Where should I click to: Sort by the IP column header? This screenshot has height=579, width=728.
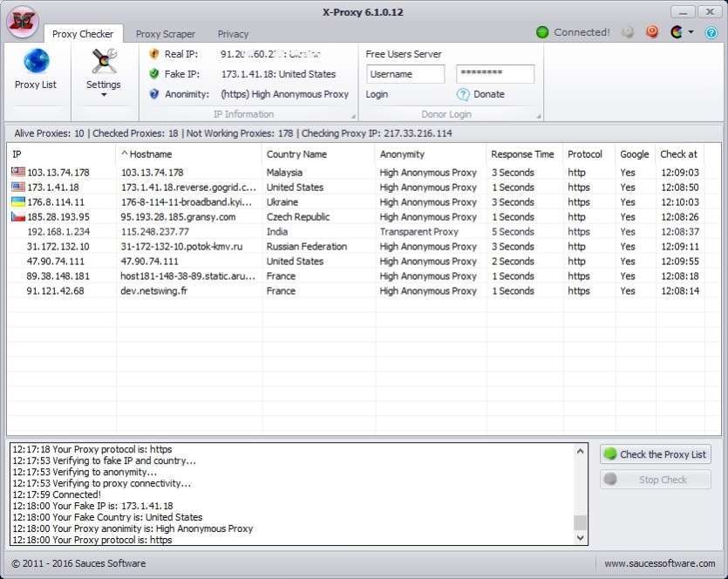click(x=61, y=154)
